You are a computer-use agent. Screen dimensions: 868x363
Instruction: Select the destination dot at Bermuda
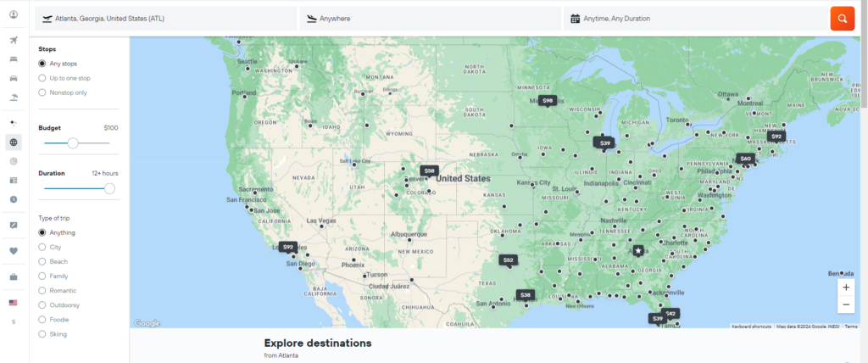click(842, 273)
